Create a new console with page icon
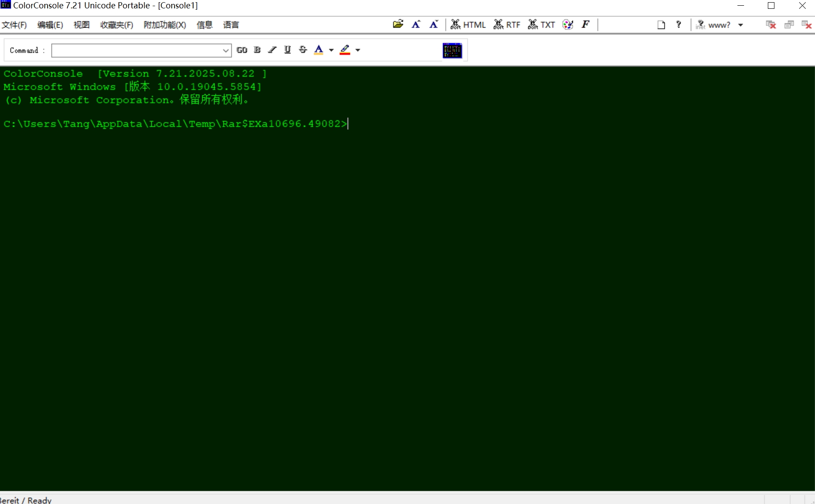Image resolution: width=815 pixels, height=504 pixels. [x=661, y=25]
